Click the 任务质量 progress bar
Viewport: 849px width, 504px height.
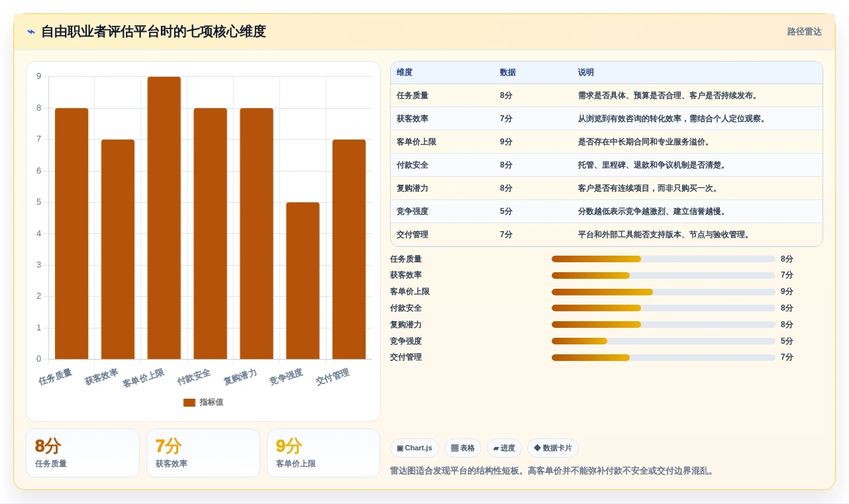point(663,259)
